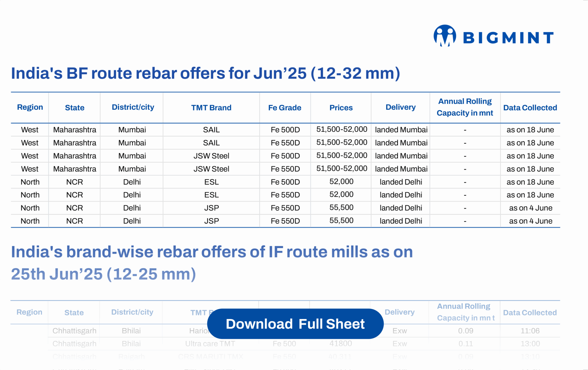Select the first ESL brand cell
The height and width of the screenshot is (370, 588).
pos(211,182)
